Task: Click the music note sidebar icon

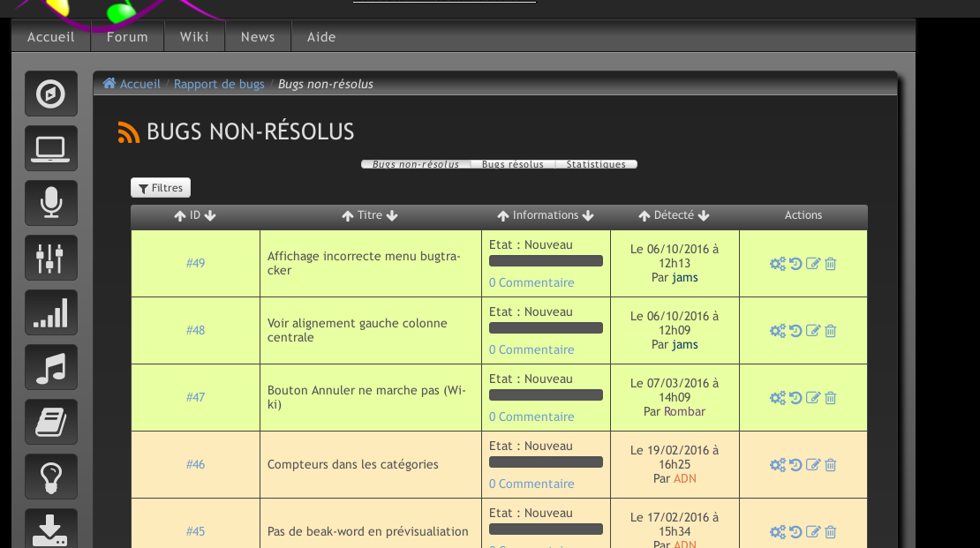Action: pyautogui.click(x=50, y=367)
